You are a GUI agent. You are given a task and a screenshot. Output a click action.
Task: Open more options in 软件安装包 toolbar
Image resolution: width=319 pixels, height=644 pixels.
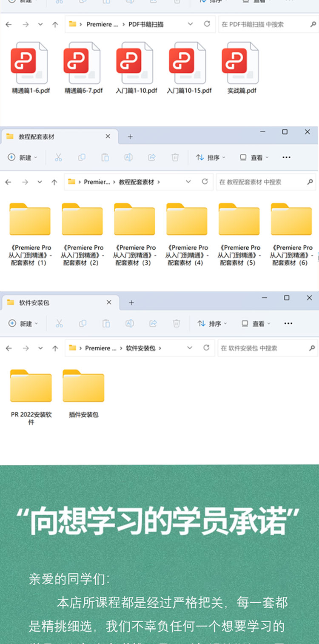[288, 324]
